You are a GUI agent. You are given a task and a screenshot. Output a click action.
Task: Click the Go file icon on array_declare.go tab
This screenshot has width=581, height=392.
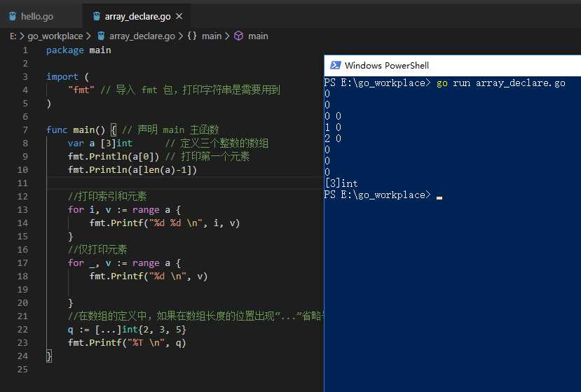pyautogui.click(x=96, y=16)
